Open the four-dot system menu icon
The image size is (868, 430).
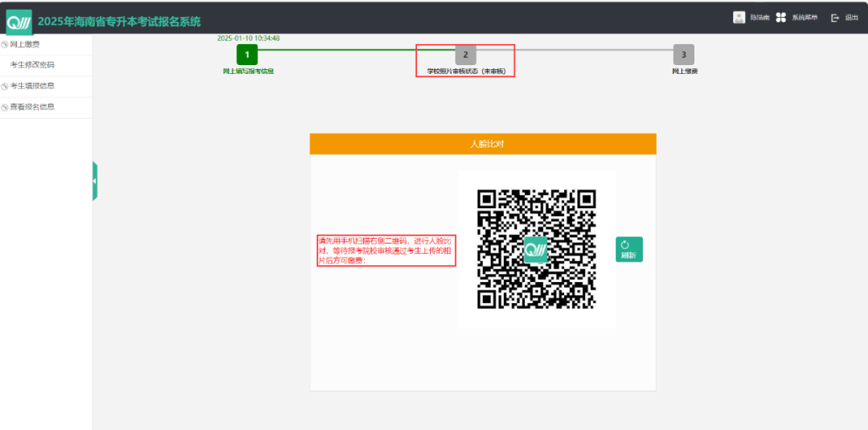tap(781, 18)
